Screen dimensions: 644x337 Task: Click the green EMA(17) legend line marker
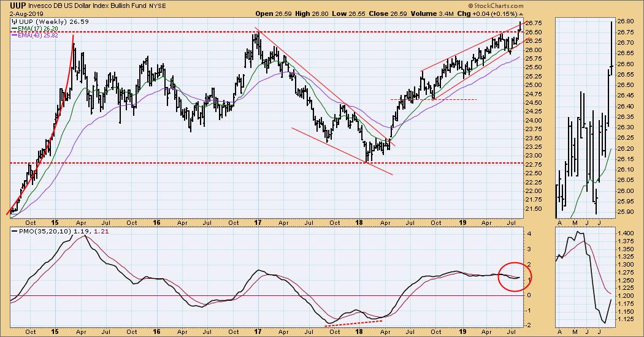click(14, 28)
